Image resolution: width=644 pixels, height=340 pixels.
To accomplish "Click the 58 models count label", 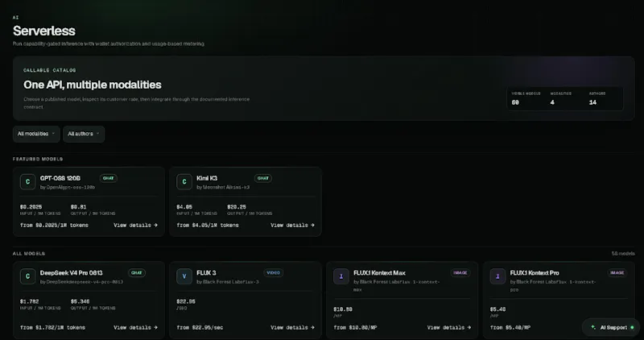I will pyautogui.click(x=623, y=254).
